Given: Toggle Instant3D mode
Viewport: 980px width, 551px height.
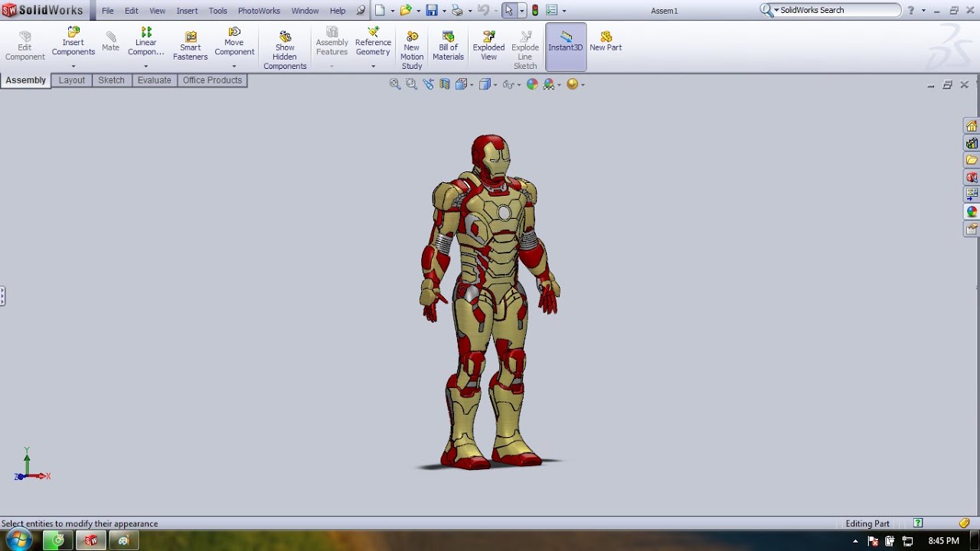Looking at the screenshot, I should [x=566, y=47].
